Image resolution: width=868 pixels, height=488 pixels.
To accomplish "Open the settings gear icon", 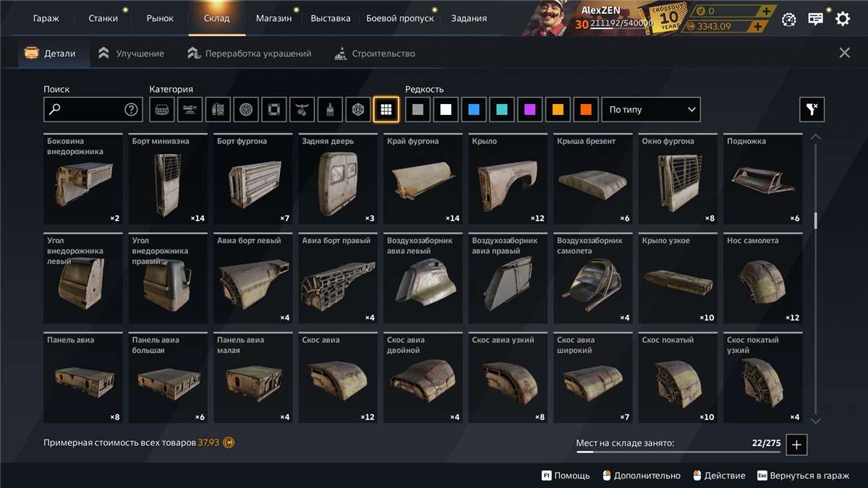I will pyautogui.click(x=843, y=19).
